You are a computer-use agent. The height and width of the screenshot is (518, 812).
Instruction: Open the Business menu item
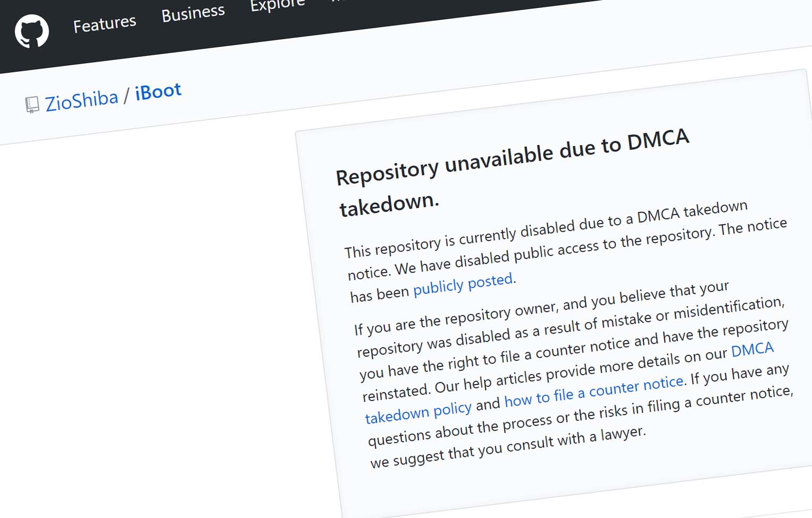click(x=193, y=13)
